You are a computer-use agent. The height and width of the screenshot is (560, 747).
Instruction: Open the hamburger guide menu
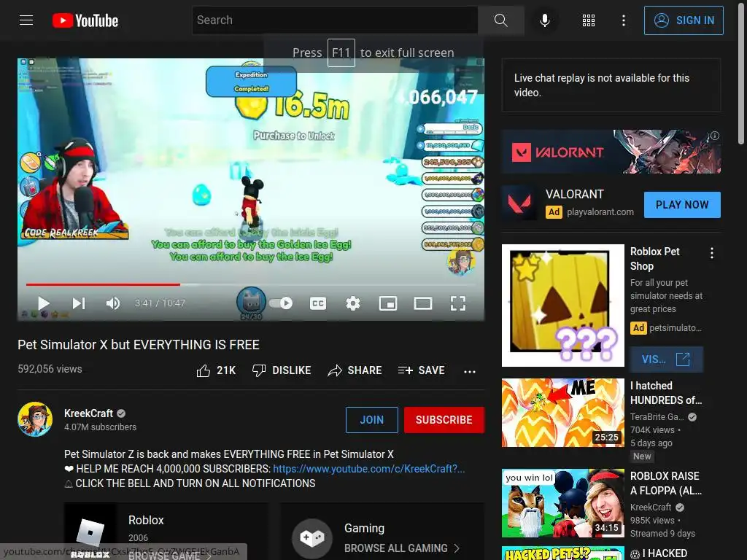(x=26, y=20)
